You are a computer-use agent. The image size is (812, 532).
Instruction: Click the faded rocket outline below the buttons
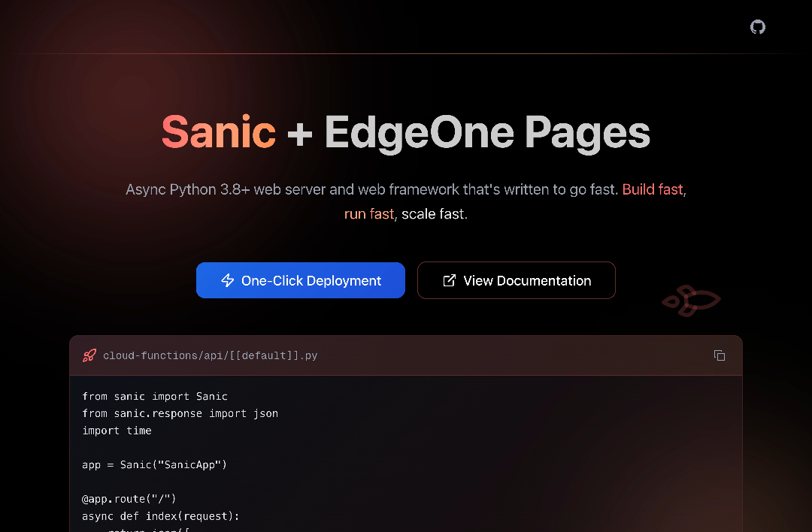click(691, 300)
